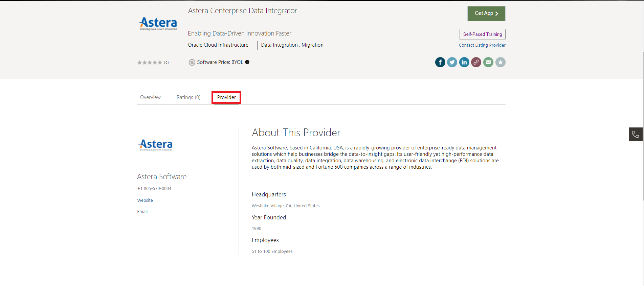Click the page vertical scrollbar
The image size is (644, 286).
pos(643,125)
